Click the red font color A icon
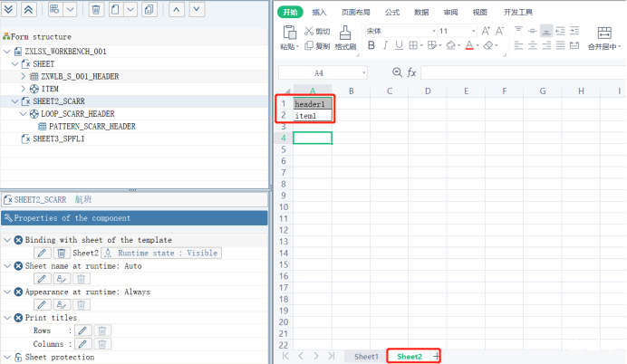Image resolution: width=627 pixels, height=364 pixels. pyautogui.click(x=469, y=45)
